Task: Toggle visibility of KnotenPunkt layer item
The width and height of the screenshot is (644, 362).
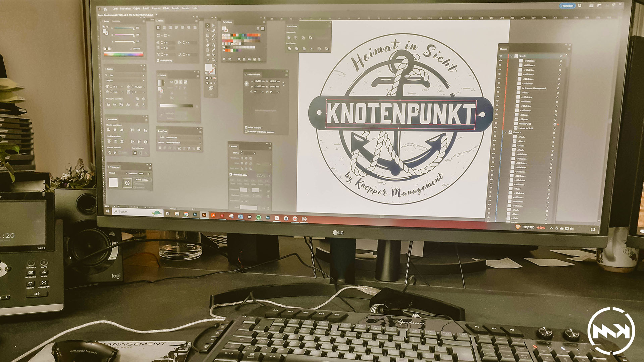Action: click(x=496, y=123)
